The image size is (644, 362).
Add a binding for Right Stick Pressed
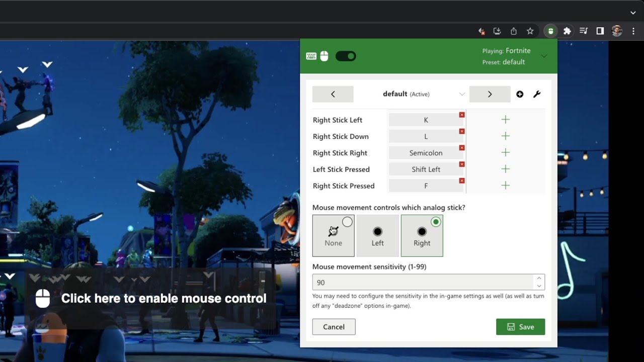point(506,186)
